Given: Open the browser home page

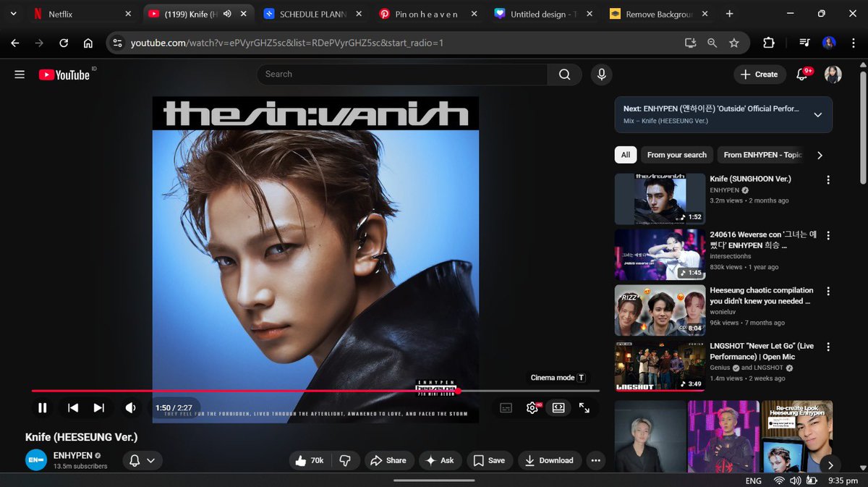Looking at the screenshot, I should (88, 43).
